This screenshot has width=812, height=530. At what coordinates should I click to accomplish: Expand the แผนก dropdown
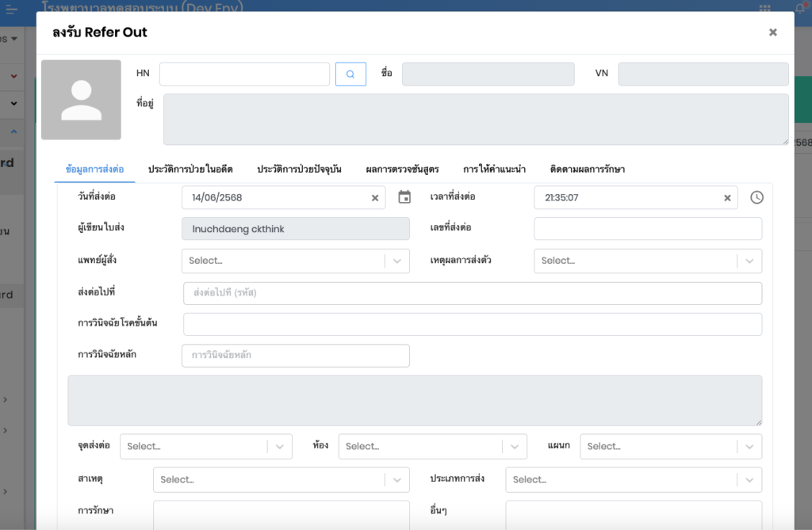[749, 447]
